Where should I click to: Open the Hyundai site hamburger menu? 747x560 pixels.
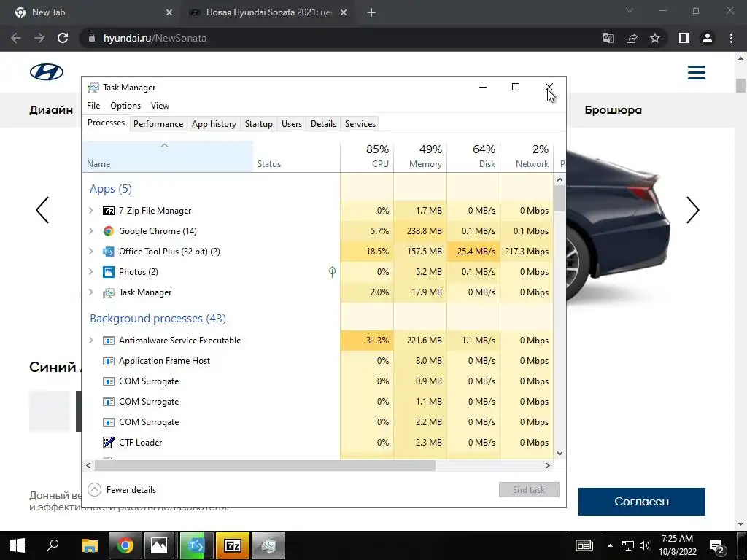pyautogui.click(x=696, y=72)
